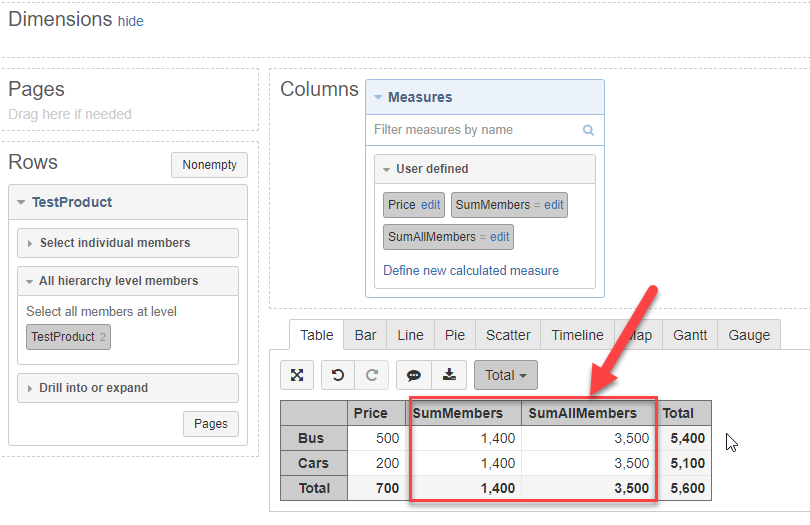The height and width of the screenshot is (525, 810).
Task: Collapse the User defined measures group
Action: (x=386, y=169)
